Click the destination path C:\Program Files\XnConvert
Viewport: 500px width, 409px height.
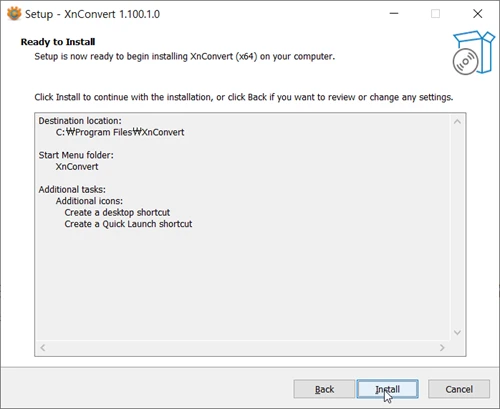pyautogui.click(x=120, y=132)
